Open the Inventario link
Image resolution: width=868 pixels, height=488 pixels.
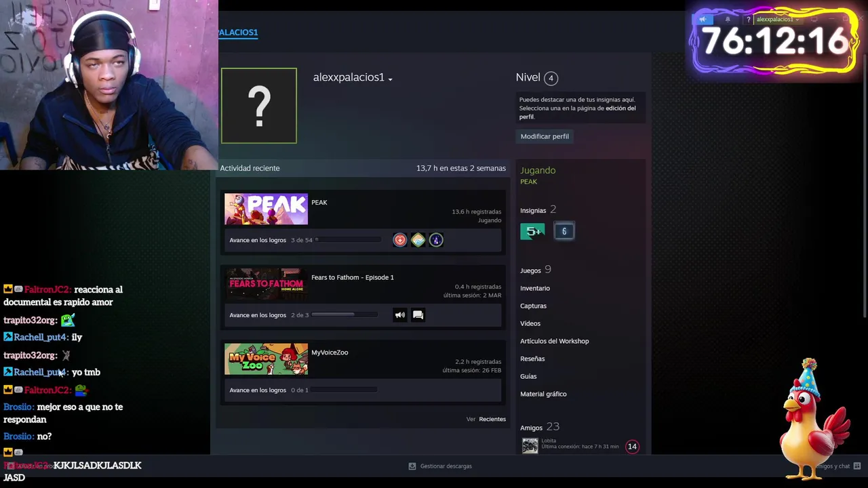[535, 288]
